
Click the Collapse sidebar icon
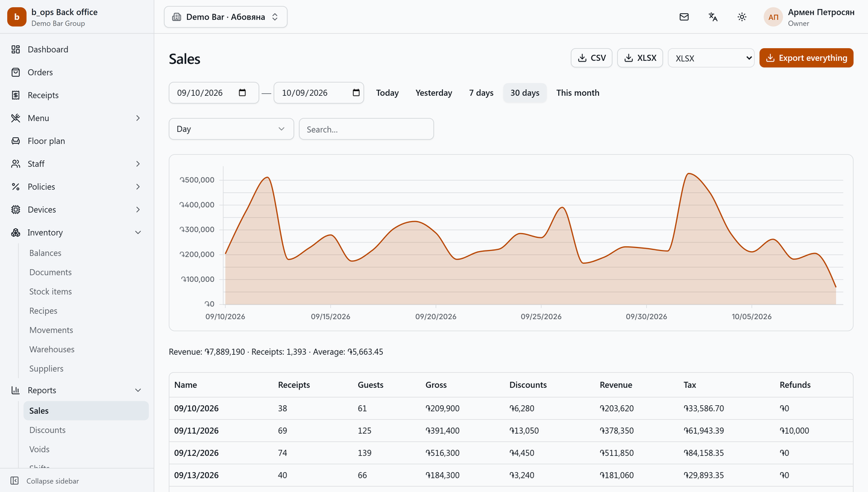(15, 481)
